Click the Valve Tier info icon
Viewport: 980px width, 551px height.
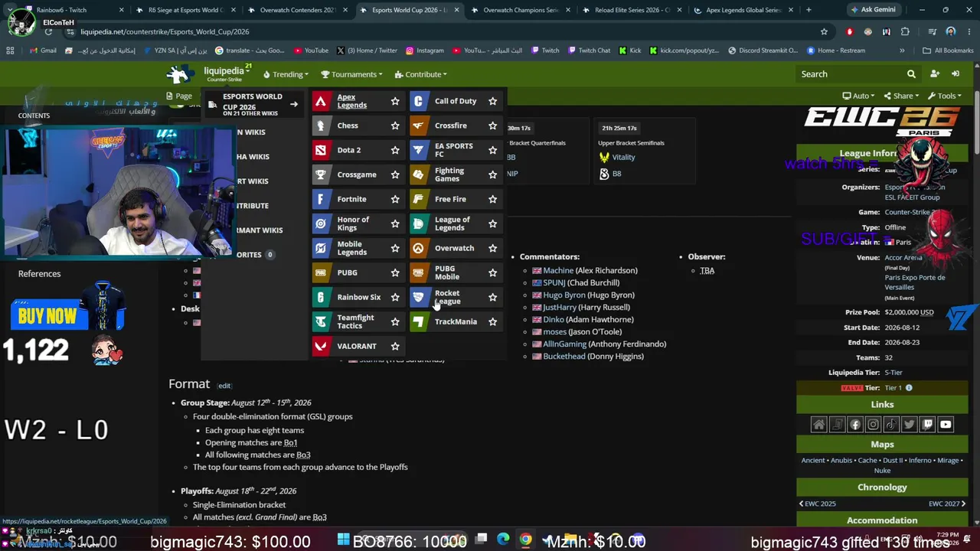point(909,388)
